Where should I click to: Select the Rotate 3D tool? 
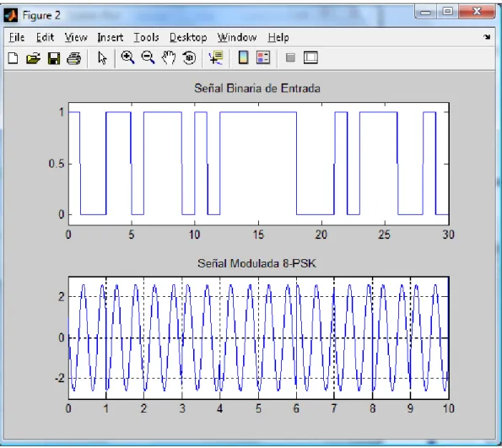[x=189, y=58]
